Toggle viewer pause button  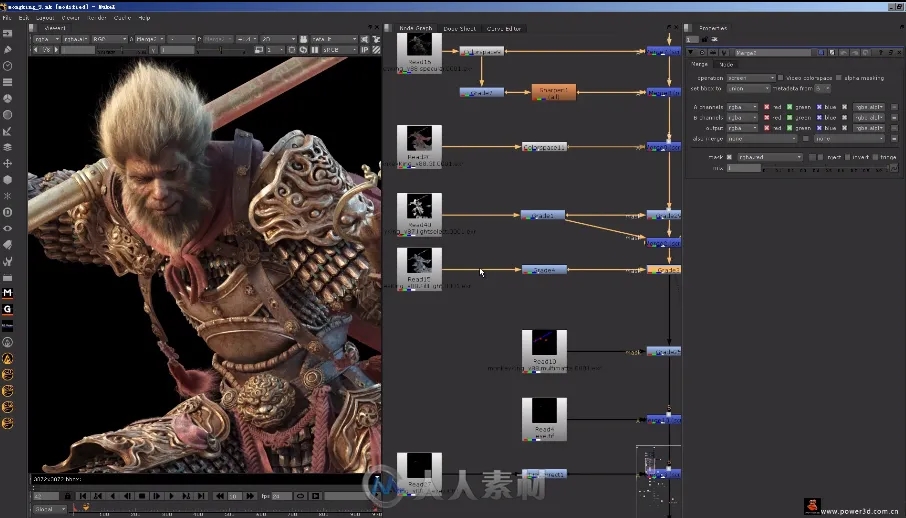314,50
